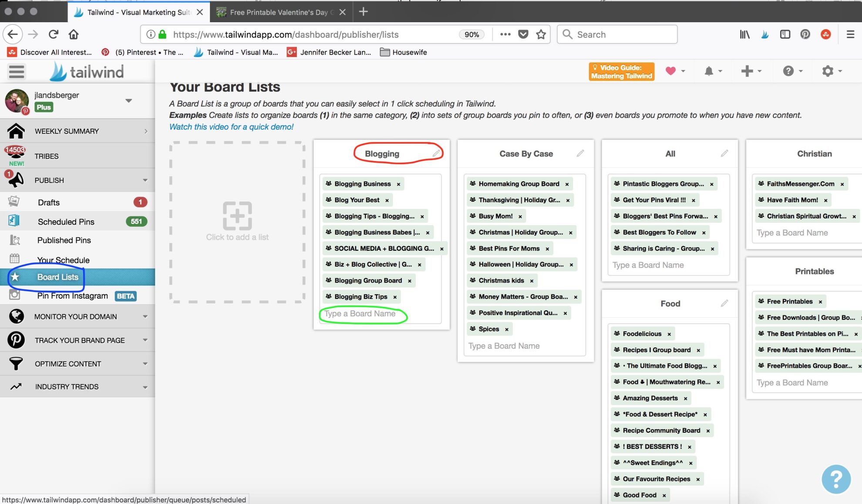
Task: Expand Track Your Brand Page section
Action: 145,340
